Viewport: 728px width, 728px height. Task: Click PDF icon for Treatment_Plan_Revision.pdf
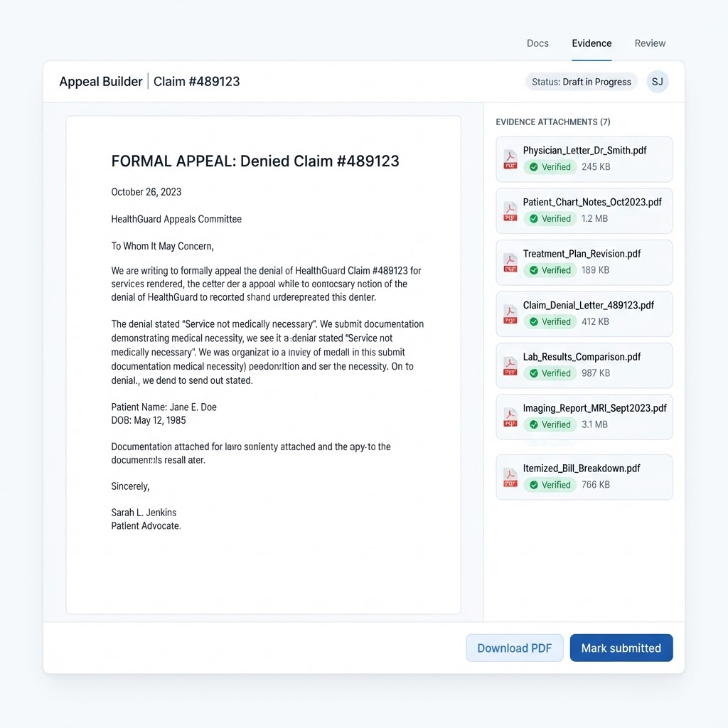pos(510,262)
